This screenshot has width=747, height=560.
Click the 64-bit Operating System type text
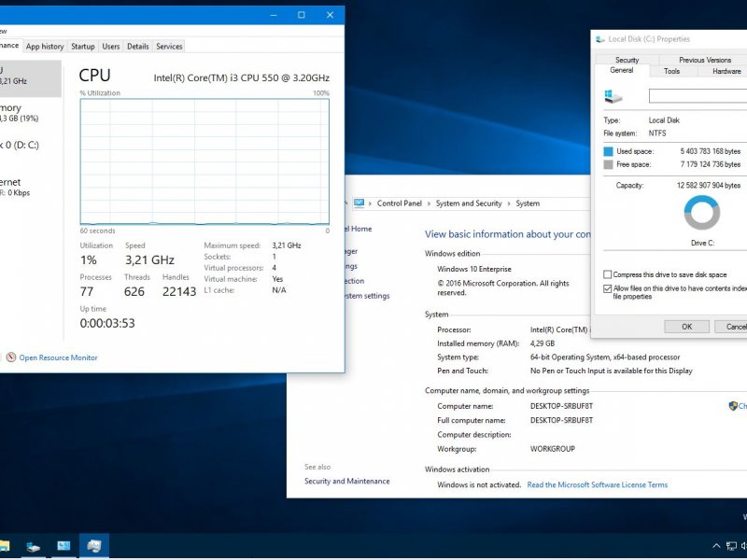click(x=605, y=357)
